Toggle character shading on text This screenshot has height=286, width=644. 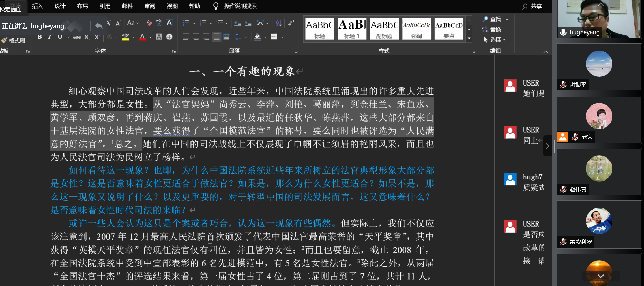159,37
